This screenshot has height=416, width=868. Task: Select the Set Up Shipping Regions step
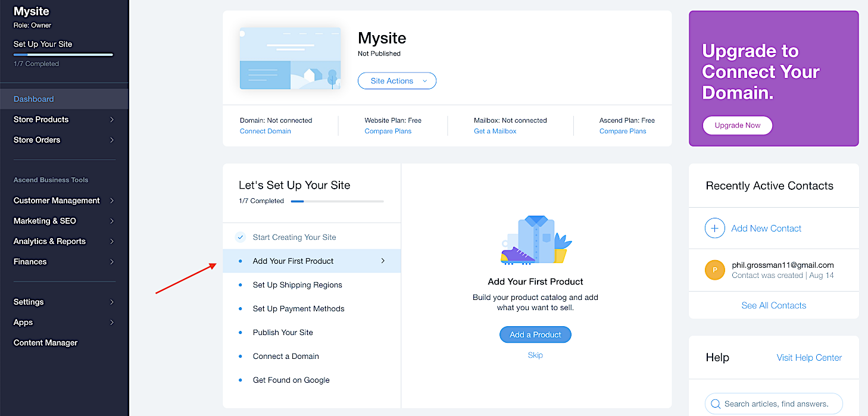coord(297,285)
